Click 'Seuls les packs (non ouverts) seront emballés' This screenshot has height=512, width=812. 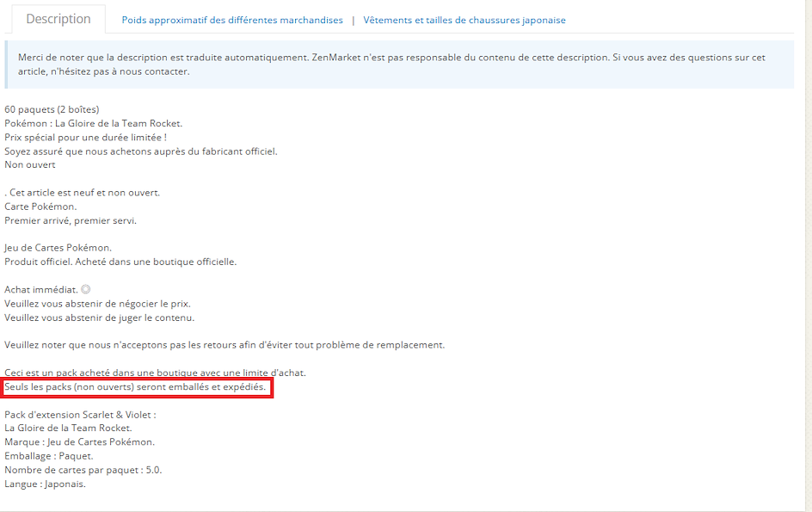108,386
